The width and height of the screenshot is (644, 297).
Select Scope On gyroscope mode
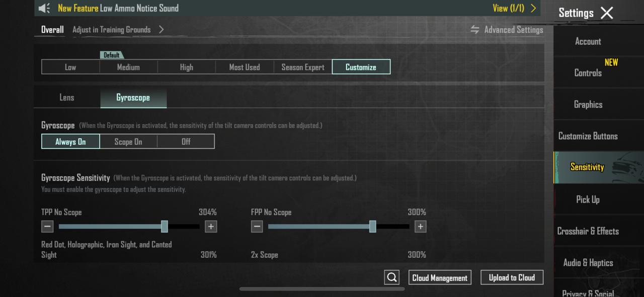pos(128,141)
